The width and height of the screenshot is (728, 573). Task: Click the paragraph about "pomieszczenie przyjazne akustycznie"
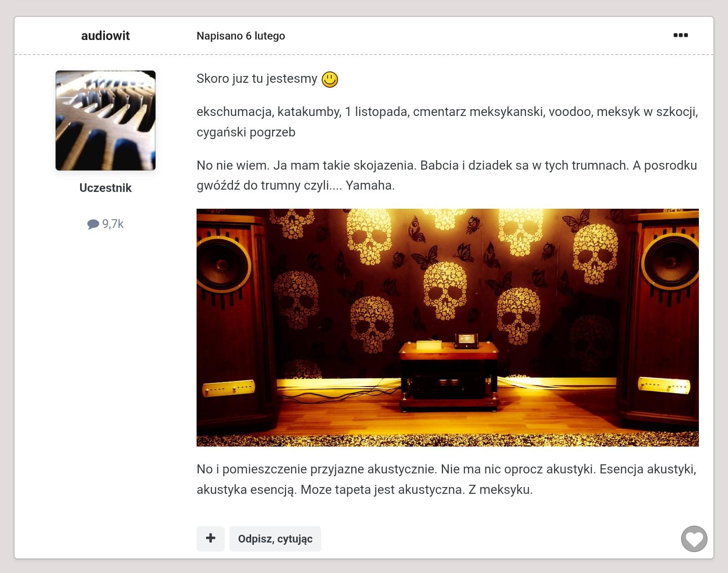tap(447, 479)
